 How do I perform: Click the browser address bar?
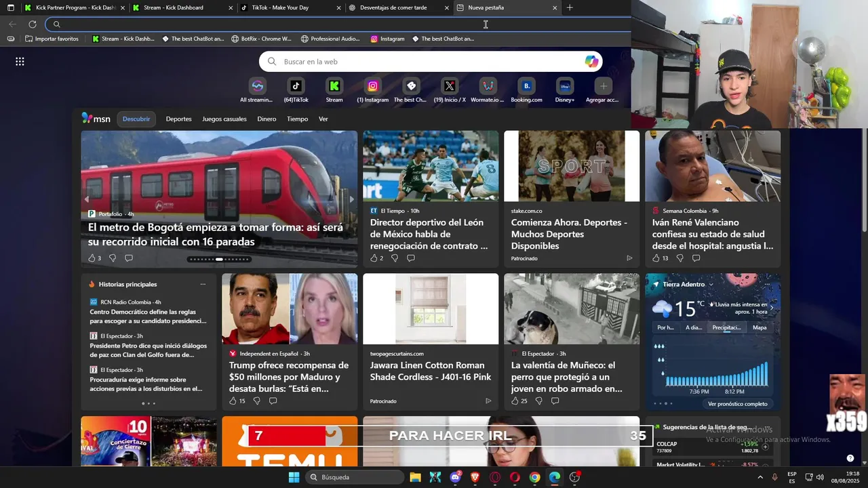click(338, 24)
